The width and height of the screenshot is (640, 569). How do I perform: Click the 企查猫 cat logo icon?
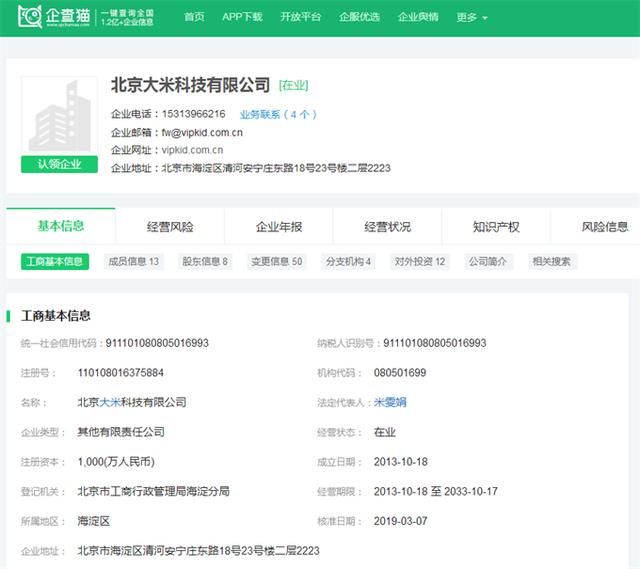coord(30,16)
